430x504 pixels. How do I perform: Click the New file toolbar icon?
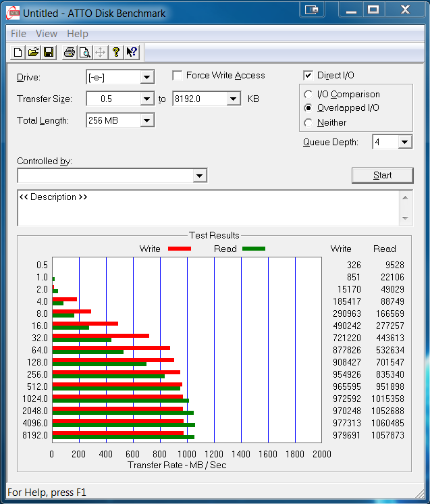[x=18, y=52]
